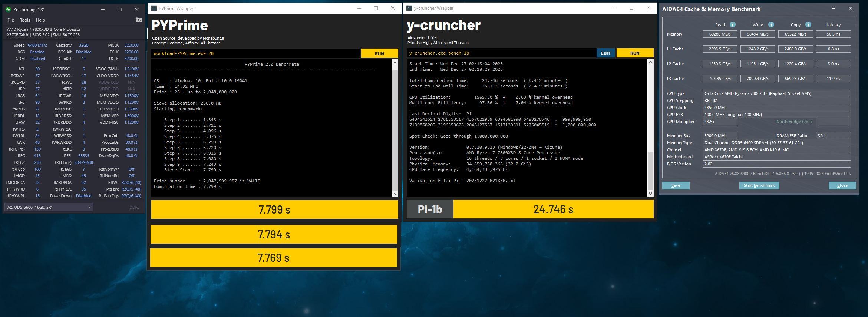The image size is (868, 317).
Task: Click the MEM VDD 1.1500V value
Action: coord(131,96)
